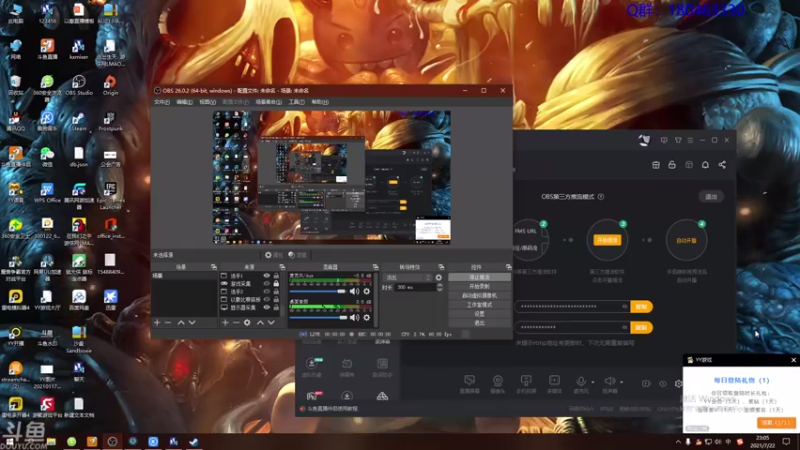Screen dimensions: 800x450
Task: Open the 淡出 transition dropdown
Action: point(408,278)
